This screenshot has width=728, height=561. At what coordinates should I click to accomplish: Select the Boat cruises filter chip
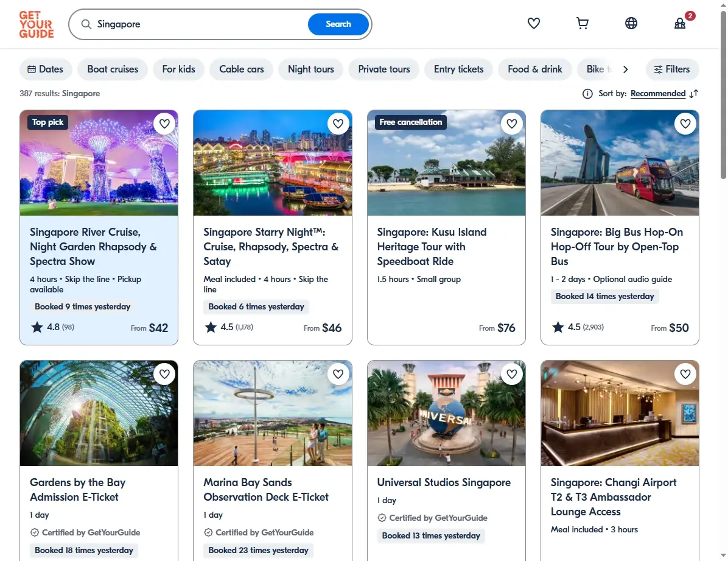[113, 69]
